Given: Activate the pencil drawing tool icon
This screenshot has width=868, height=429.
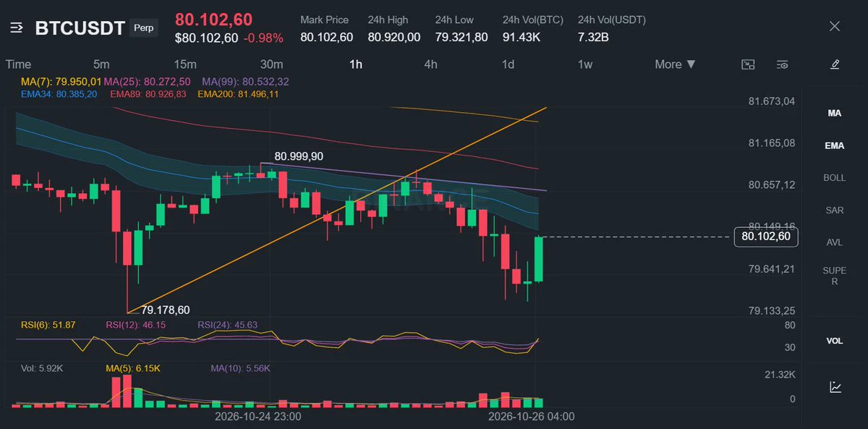Looking at the screenshot, I should pos(835,64).
